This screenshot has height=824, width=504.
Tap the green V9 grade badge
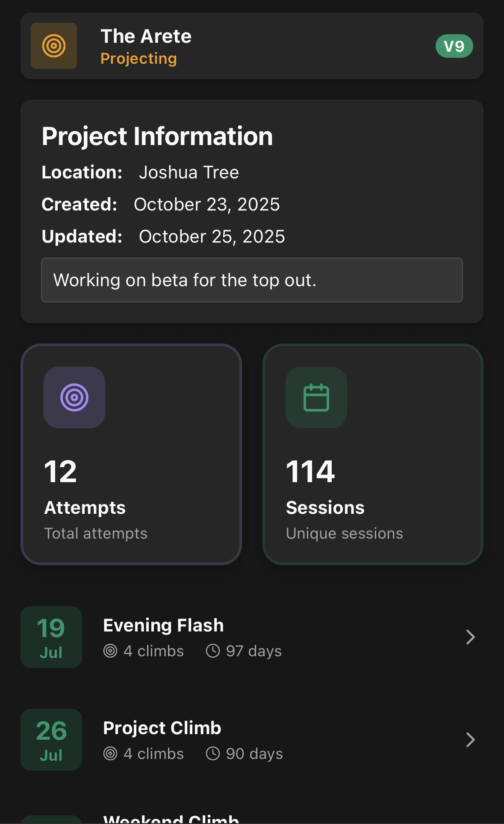click(454, 46)
